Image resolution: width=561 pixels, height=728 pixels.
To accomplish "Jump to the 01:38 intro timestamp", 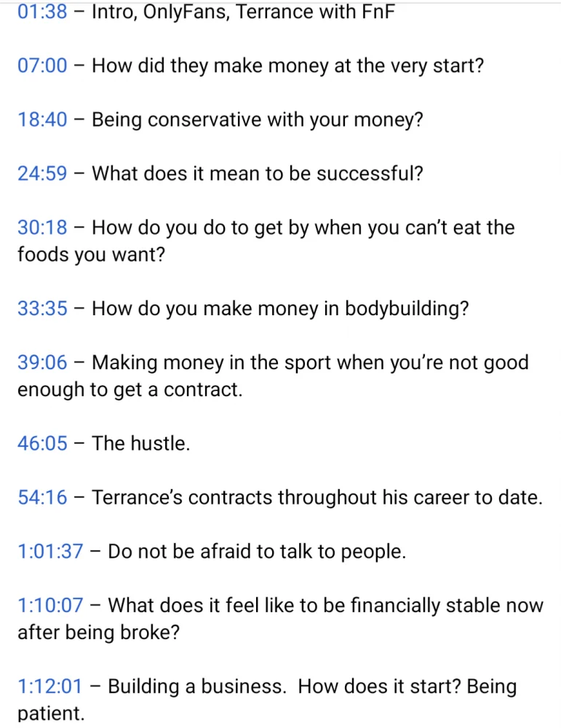I will (x=42, y=12).
